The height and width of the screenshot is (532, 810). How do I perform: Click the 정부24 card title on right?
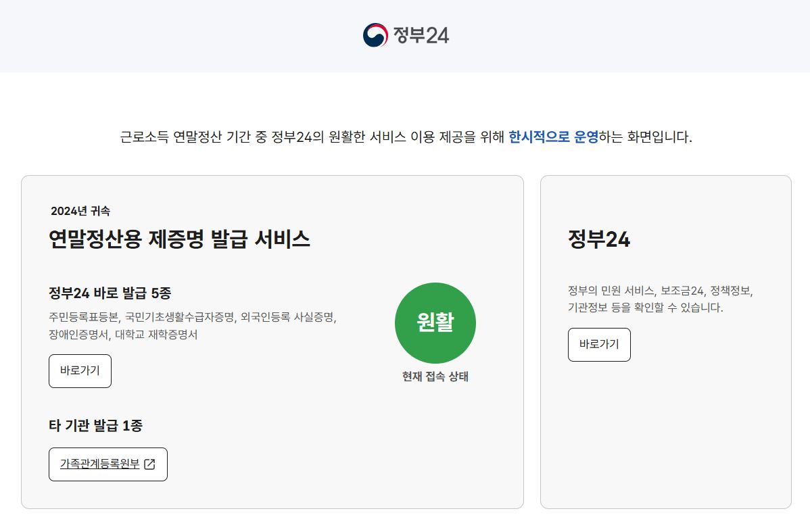click(599, 239)
